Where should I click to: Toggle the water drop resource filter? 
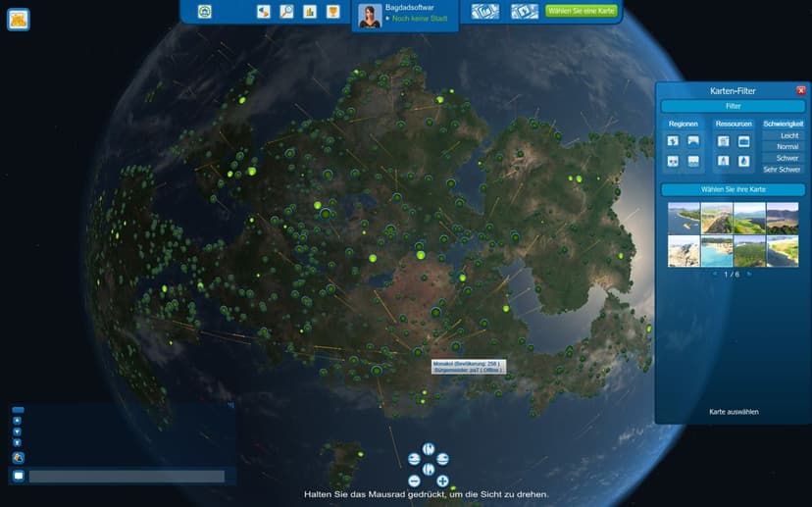tap(743, 161)
